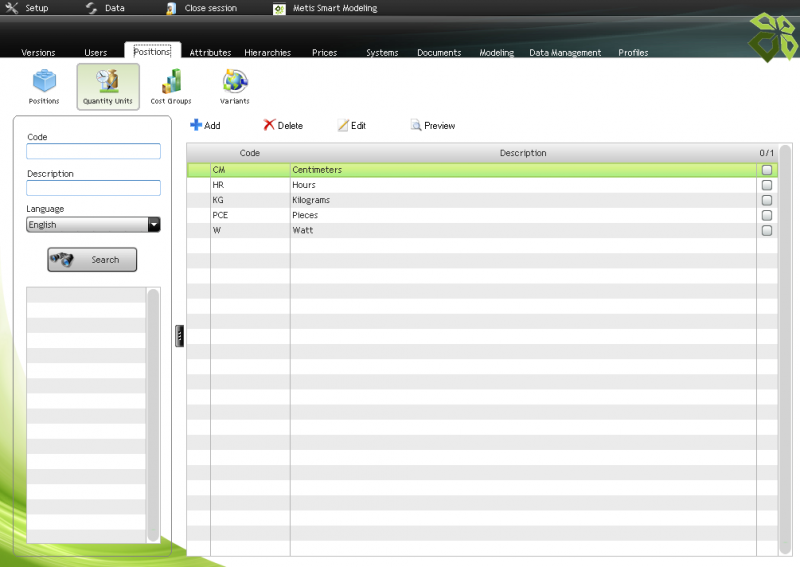Image resolution: width=800 pixels, height=567 pixels.
Task: Collapse the left search panel handle
Action: coord(179,336)
